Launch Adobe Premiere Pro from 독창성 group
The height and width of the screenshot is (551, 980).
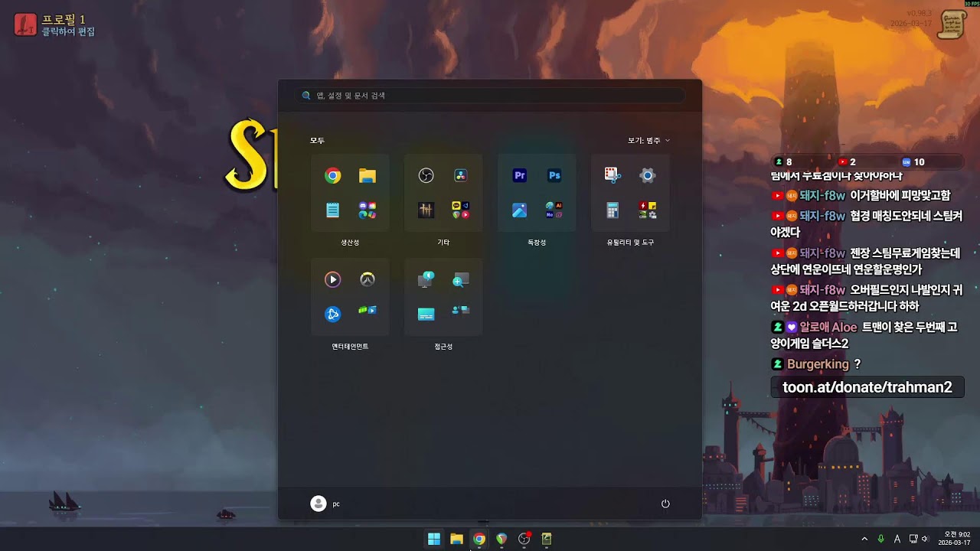coord(520,176)
